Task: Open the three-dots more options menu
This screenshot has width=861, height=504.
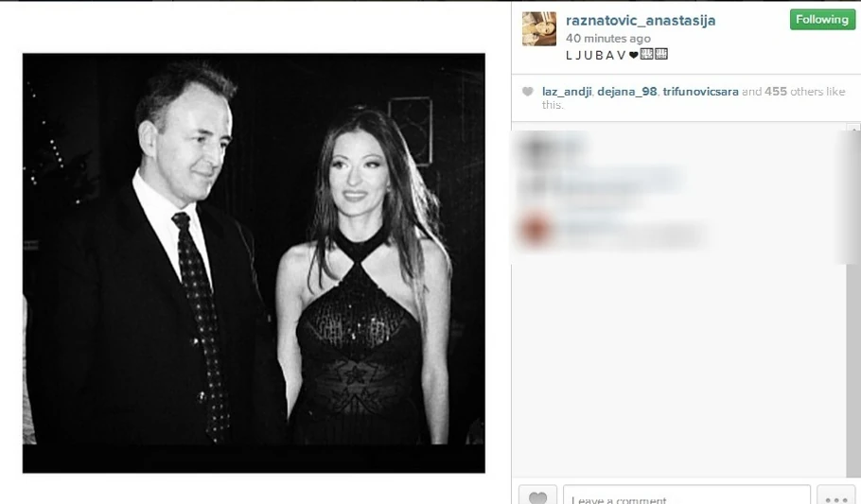Action: coord(835,495)
